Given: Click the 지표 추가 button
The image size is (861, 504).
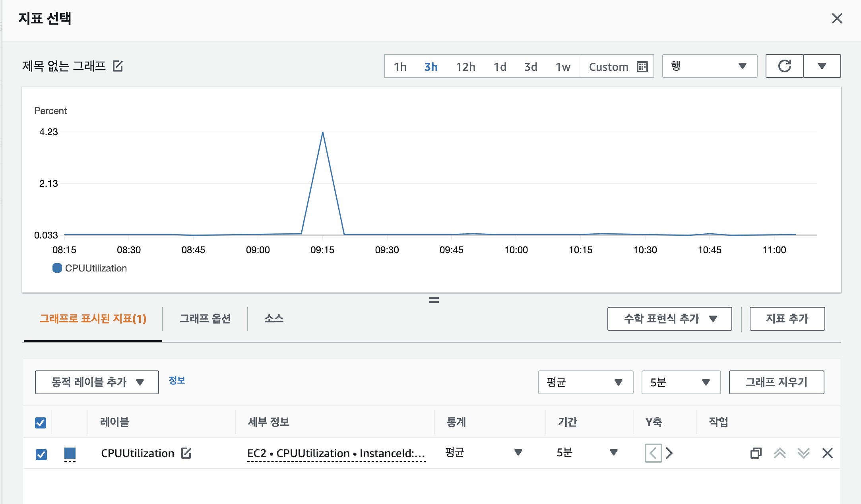Looking at the screenshot, I should click(x=787, y=318).
